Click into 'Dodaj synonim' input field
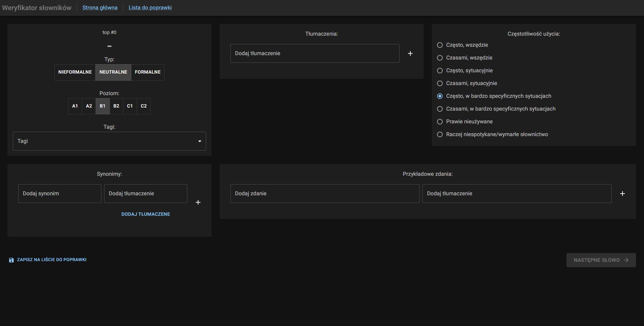Image resolution: width=644 pixels, height=326 pixels. (59, 194)
